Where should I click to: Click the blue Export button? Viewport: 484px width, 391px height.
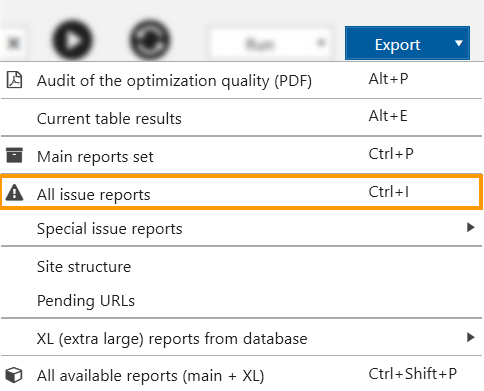[x=397, y=43]
